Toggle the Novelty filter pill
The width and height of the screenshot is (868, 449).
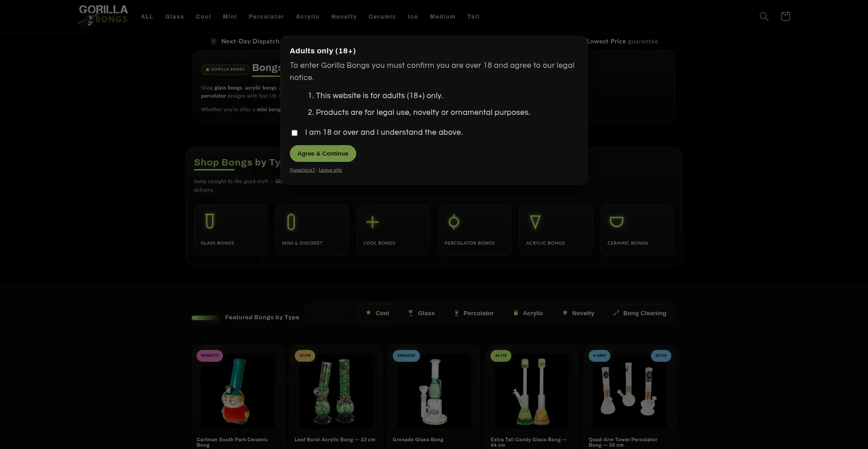(x=578, y=312)
